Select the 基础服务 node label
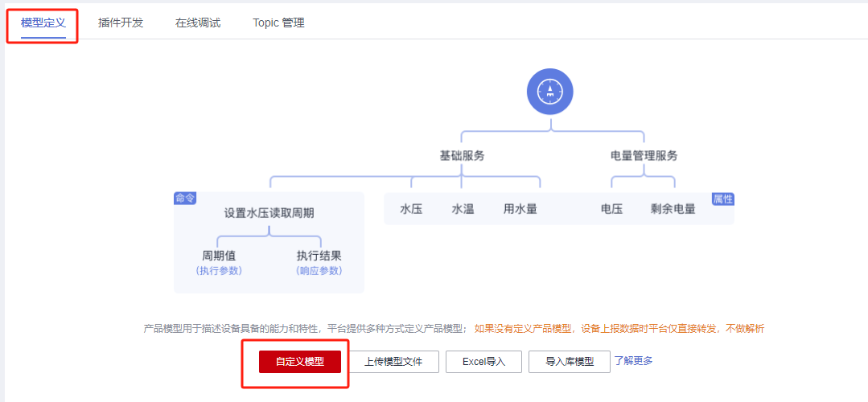 pos(462,155)
